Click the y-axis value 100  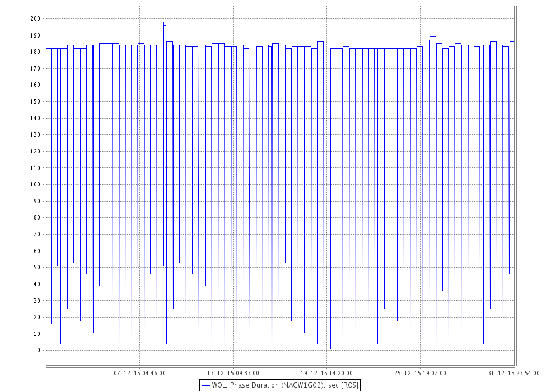[35, 185]
